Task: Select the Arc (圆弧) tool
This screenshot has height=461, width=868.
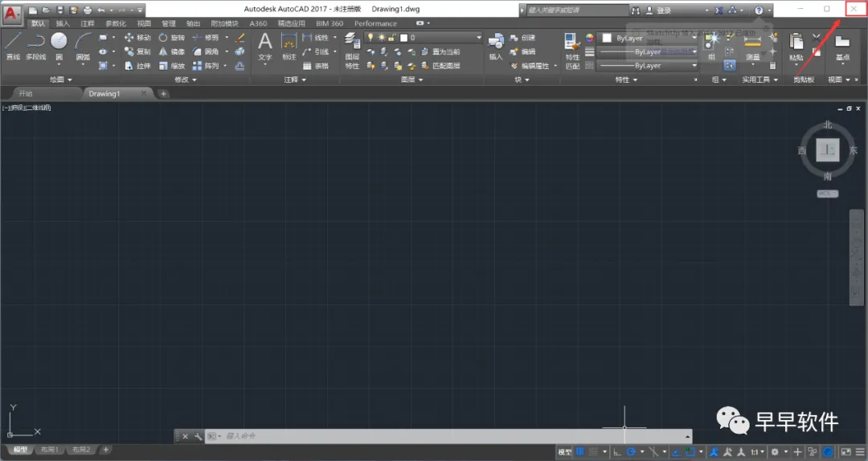Action: (83, 46)
